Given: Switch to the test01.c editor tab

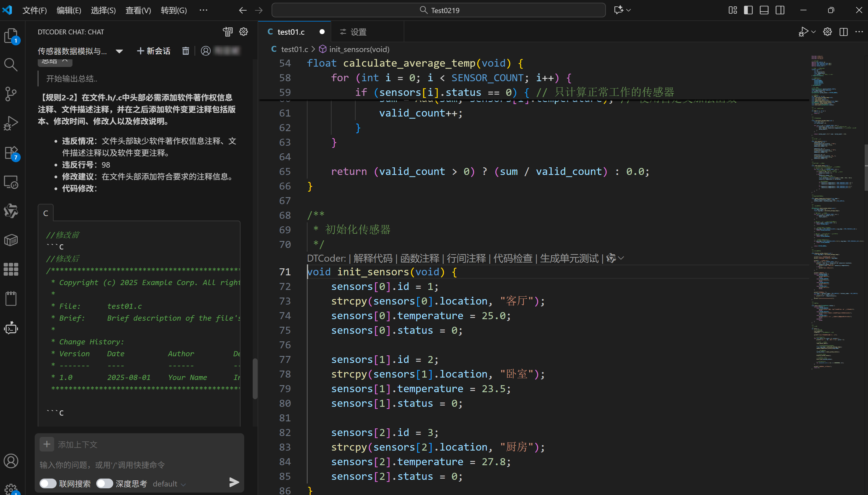Looking at the screenshot, I should click(x=294, y=32).
